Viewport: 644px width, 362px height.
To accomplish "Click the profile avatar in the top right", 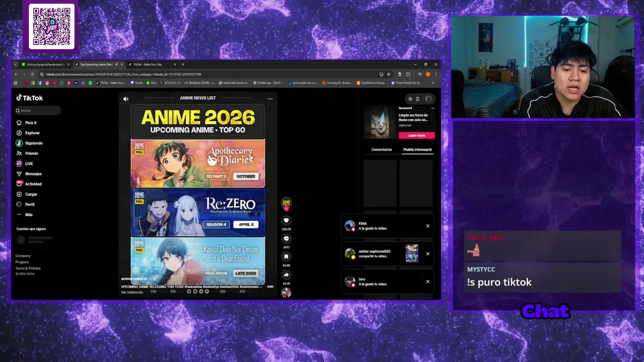I will (x=428, y=99).
